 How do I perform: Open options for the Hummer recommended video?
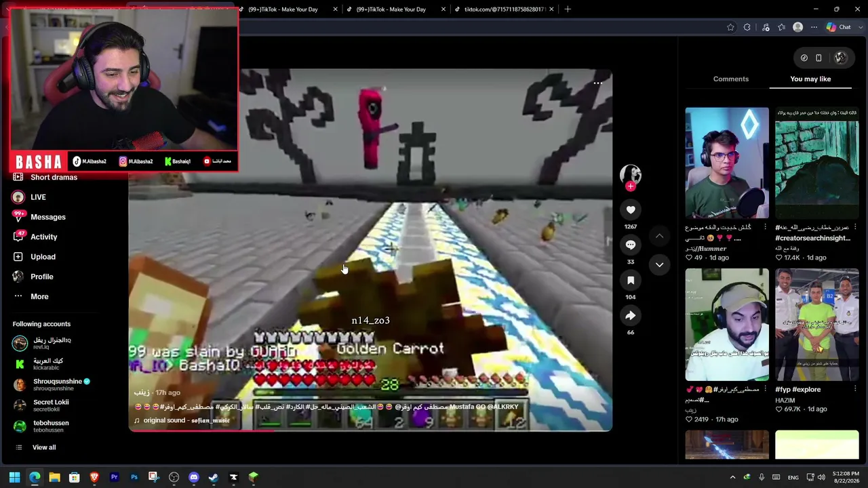[x=765, y=228]
